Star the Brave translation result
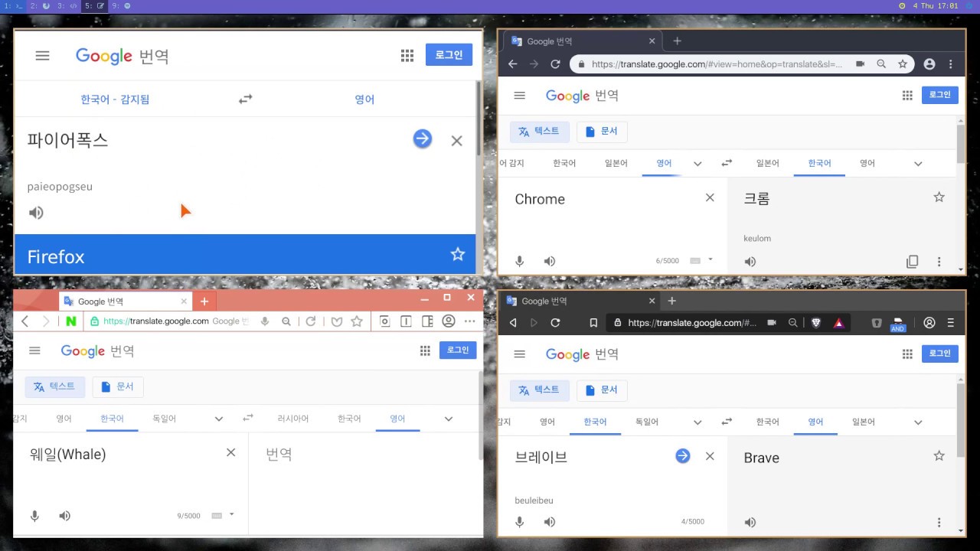This screenshot has height=551, width=980. coord(939,456)
